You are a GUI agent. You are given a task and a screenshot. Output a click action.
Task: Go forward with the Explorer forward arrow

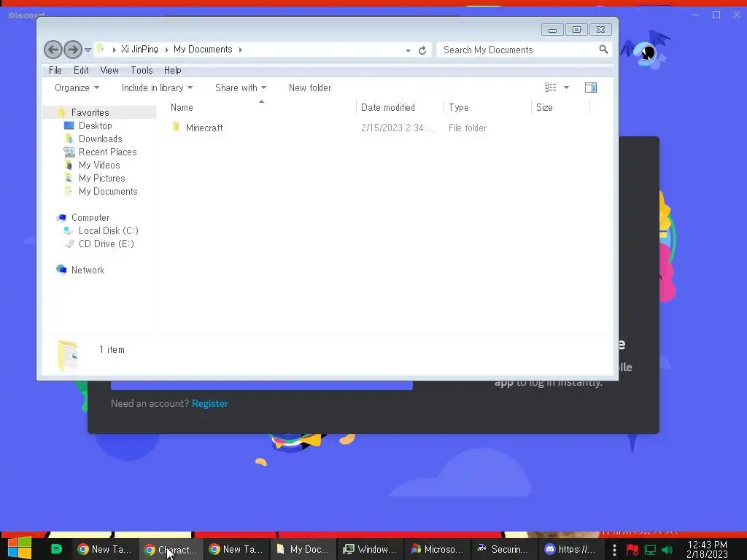tap(73, 50)
